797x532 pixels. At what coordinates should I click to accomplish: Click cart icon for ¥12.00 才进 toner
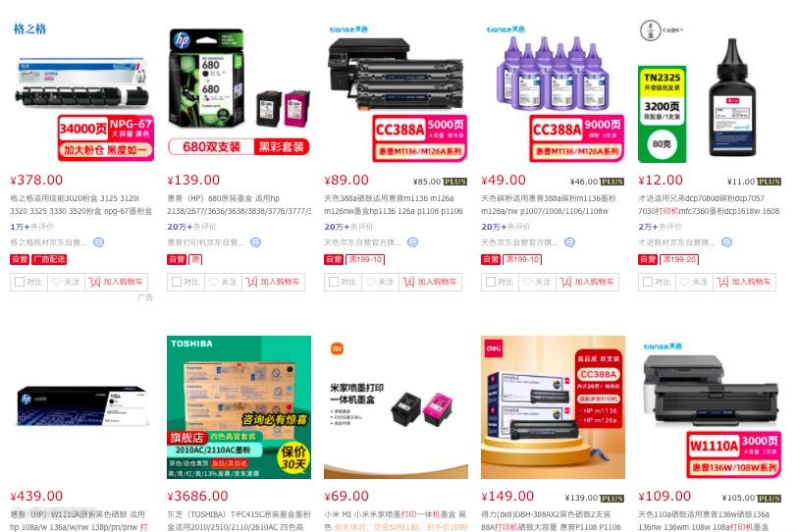(722, 282)
